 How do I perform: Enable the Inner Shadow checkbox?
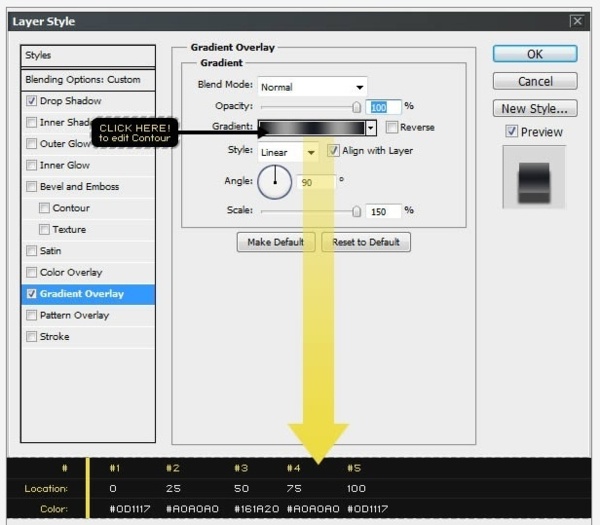coord(31,122)
